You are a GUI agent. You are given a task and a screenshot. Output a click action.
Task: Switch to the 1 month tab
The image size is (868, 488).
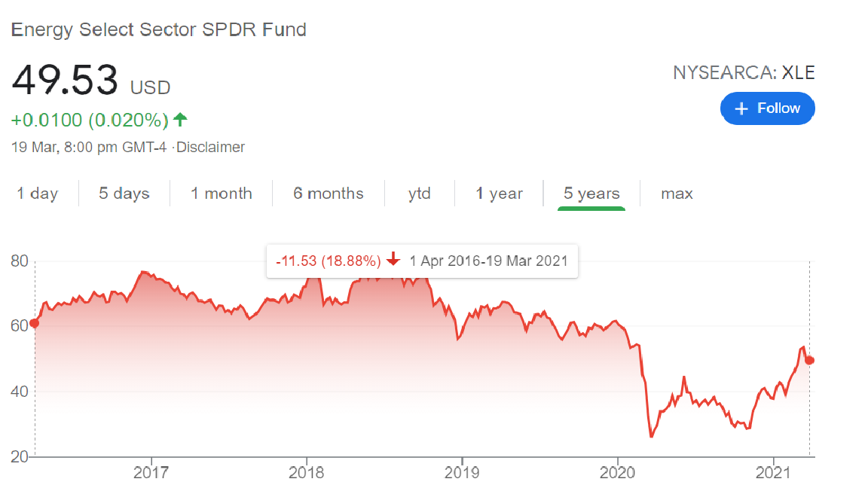tap(221, 194)
